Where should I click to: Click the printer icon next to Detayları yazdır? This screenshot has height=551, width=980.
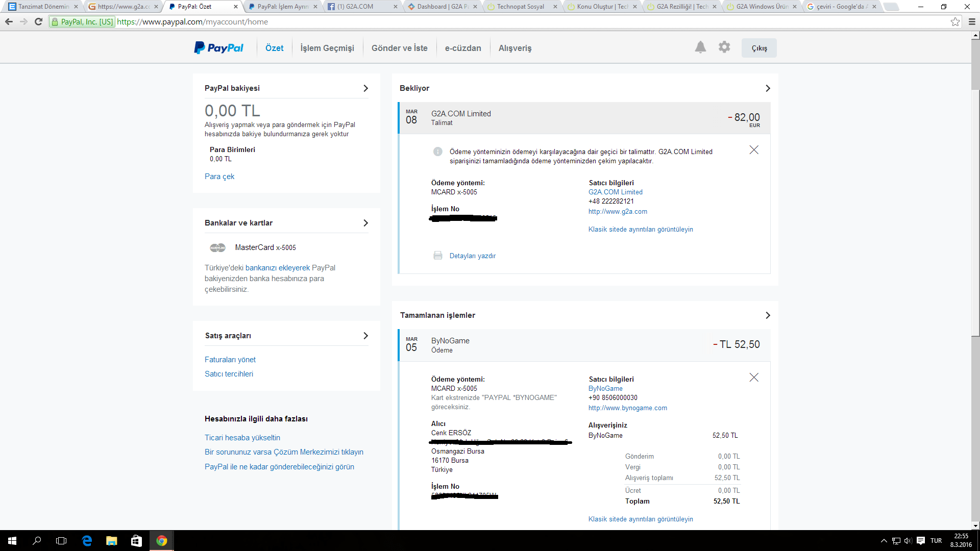tap(437, 256)
